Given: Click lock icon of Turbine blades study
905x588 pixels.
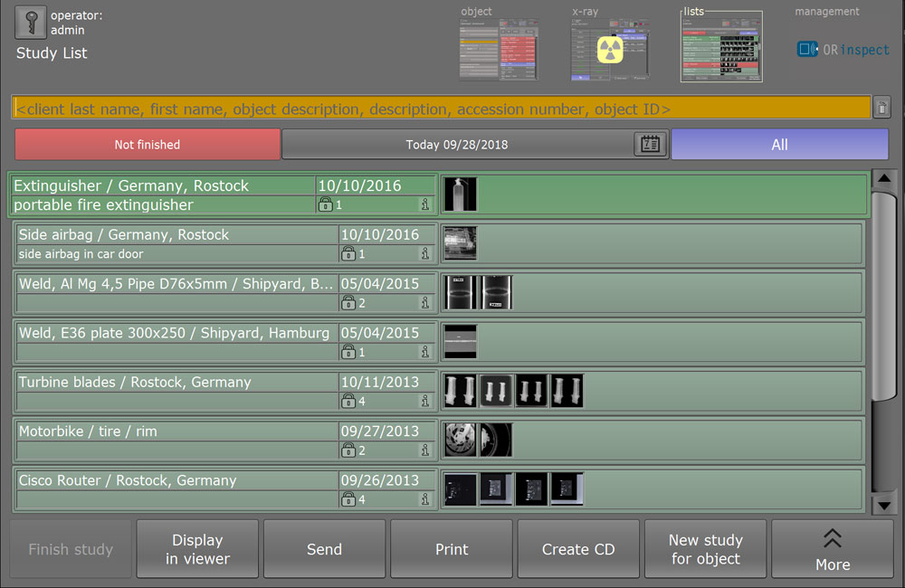Looking at the screenshot, I should pyautogui.click(x=348, y=401).
